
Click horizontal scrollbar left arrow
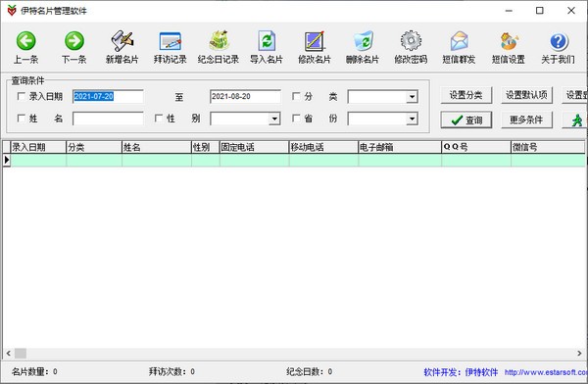click(8, 354)
